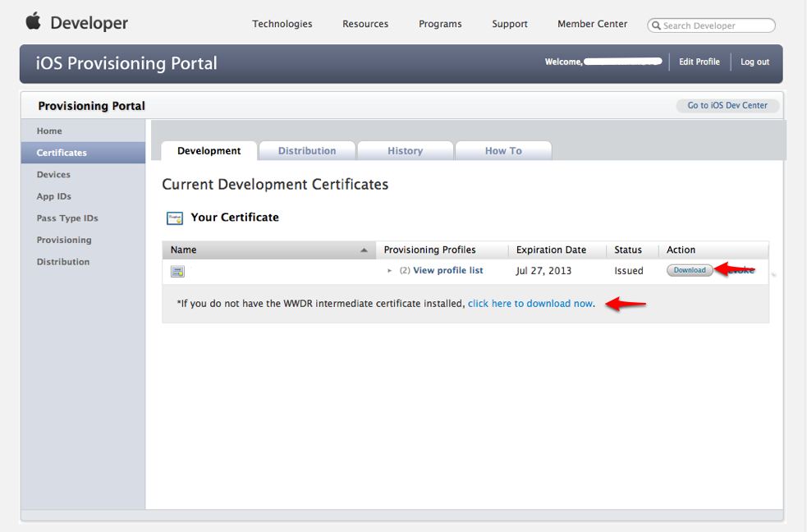Viewport: 807px width, 532px height.
Task: Switch to the History tab
Action: click(405, 151)
